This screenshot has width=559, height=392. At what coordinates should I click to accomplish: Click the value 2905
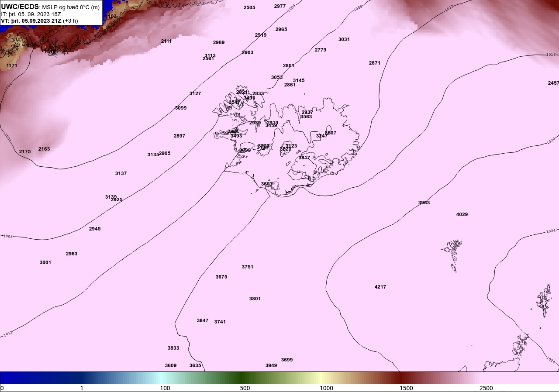(x=165, y=153)
